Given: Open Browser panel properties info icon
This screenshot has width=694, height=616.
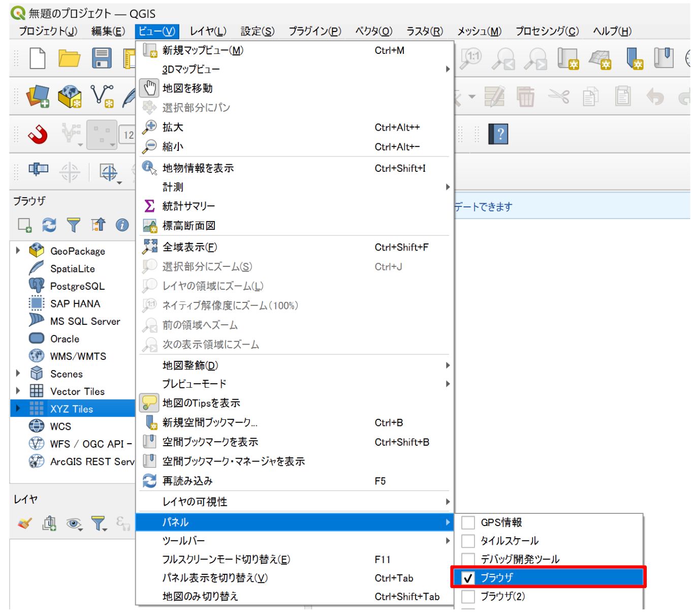Looking at the screenshot, I should 122,225.
